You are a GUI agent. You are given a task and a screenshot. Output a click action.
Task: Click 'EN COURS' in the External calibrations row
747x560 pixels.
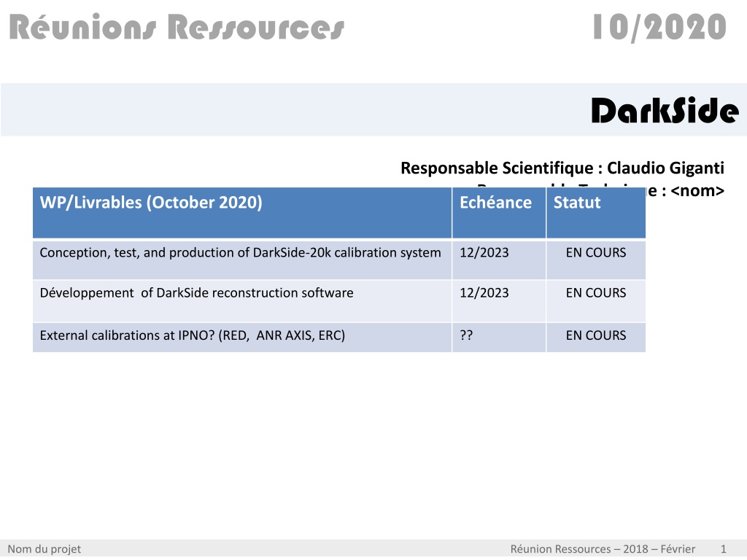(x=596, y=335)
